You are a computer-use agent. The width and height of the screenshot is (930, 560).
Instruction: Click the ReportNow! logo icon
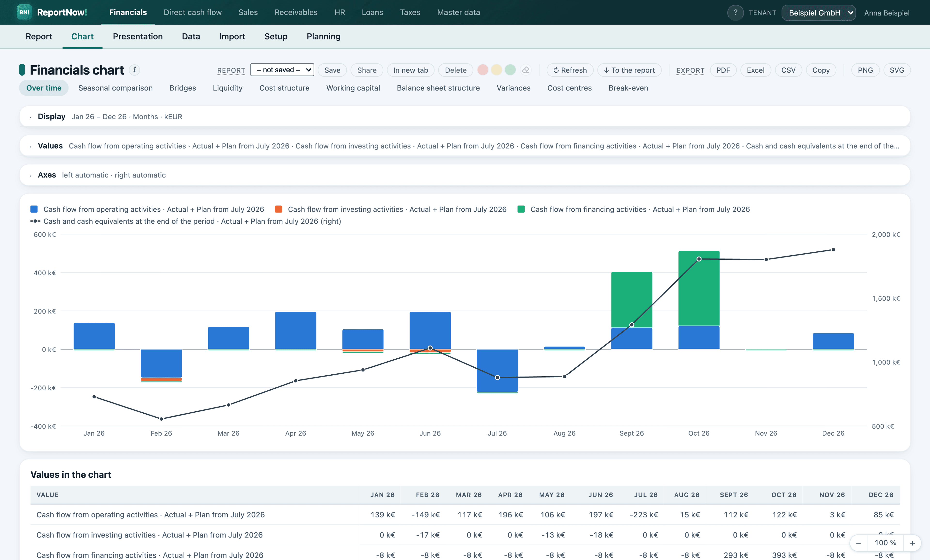[x=24, y=12]
